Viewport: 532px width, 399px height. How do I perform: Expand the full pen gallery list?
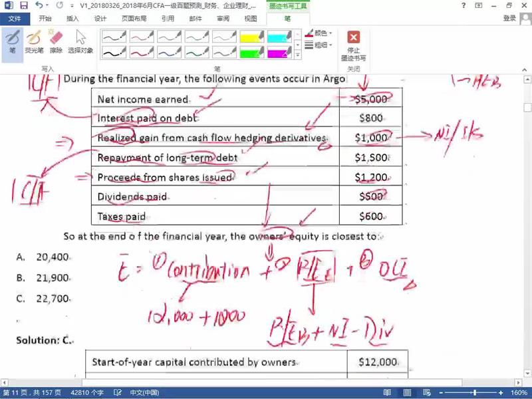click(297, 55)
